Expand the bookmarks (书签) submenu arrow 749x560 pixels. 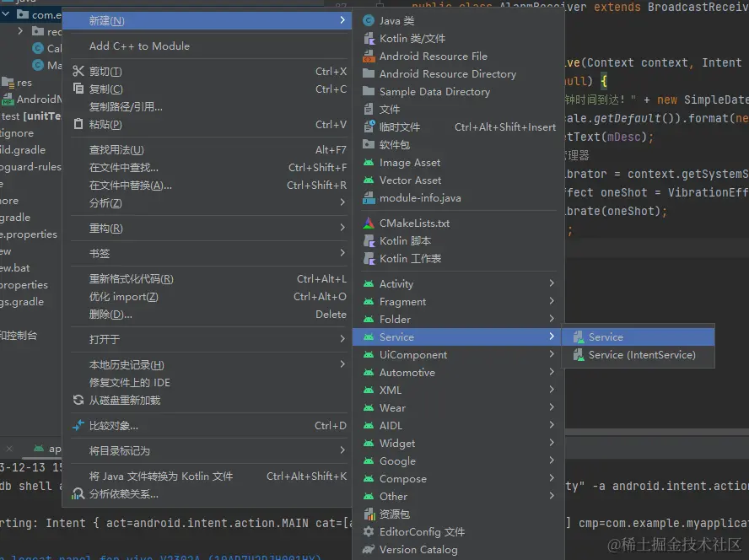(x=342, y=253)
